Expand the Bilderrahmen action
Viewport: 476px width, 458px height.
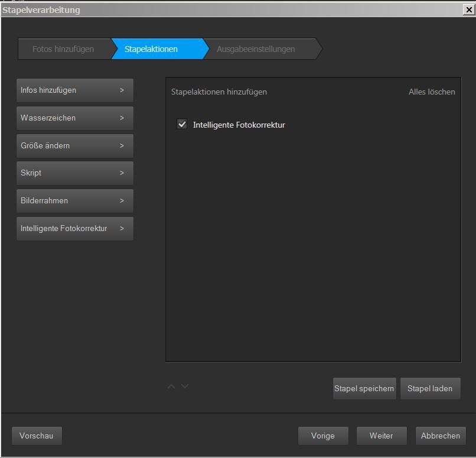75,201
